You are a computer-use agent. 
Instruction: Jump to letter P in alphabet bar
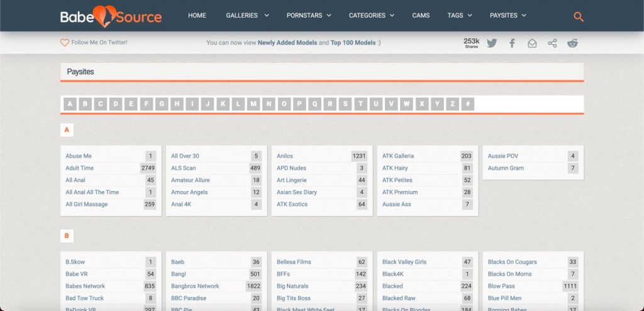[299, 104]
